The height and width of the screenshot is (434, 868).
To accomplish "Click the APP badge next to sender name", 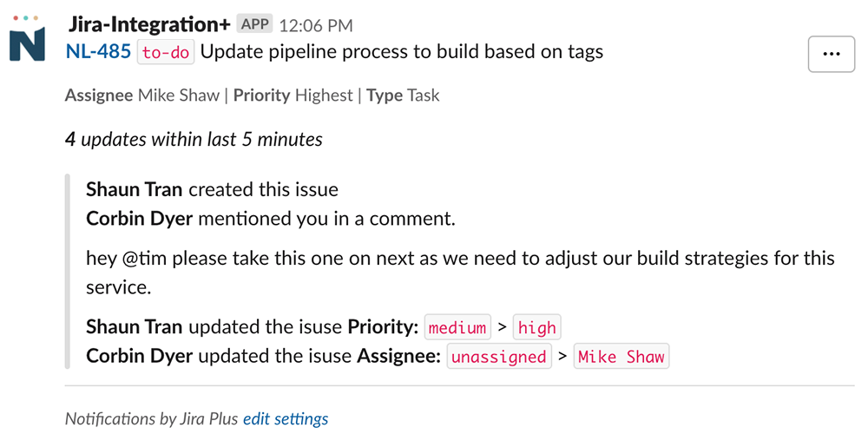I will [x=255, y=24].
